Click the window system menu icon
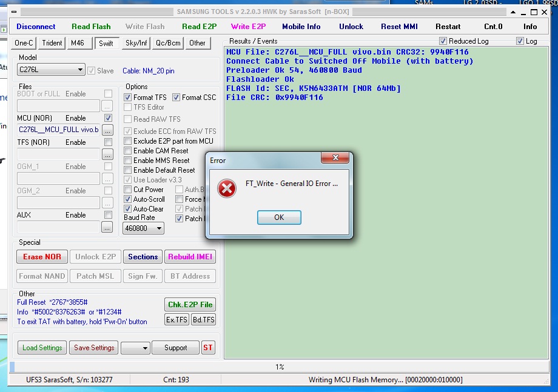Image resolution: width=558 pixels, height=392 pixels. (14, 12)
